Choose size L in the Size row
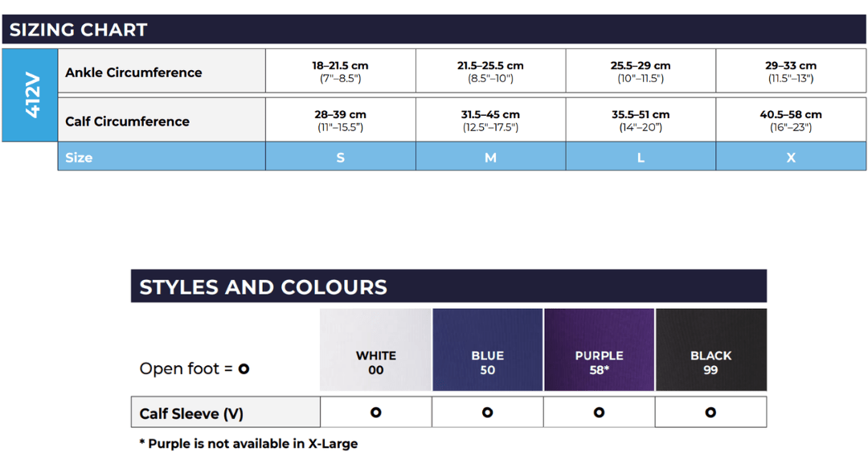This screenshot has width=868, height=469. 641,158
